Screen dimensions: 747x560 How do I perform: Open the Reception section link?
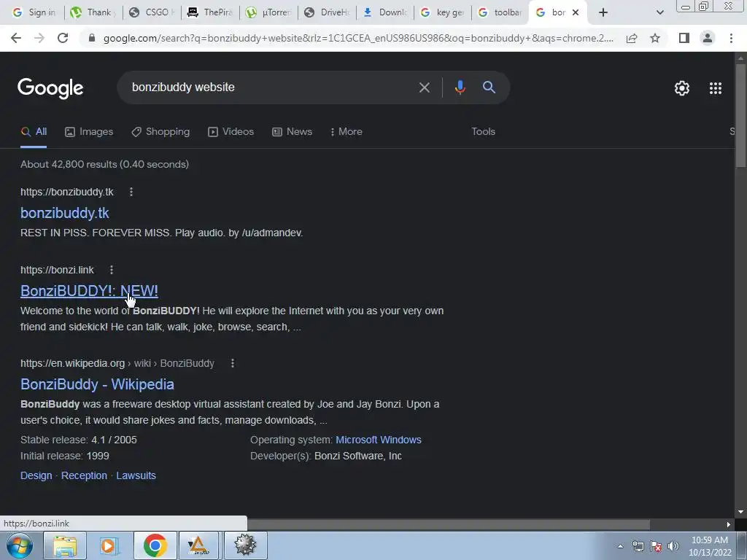85,475
